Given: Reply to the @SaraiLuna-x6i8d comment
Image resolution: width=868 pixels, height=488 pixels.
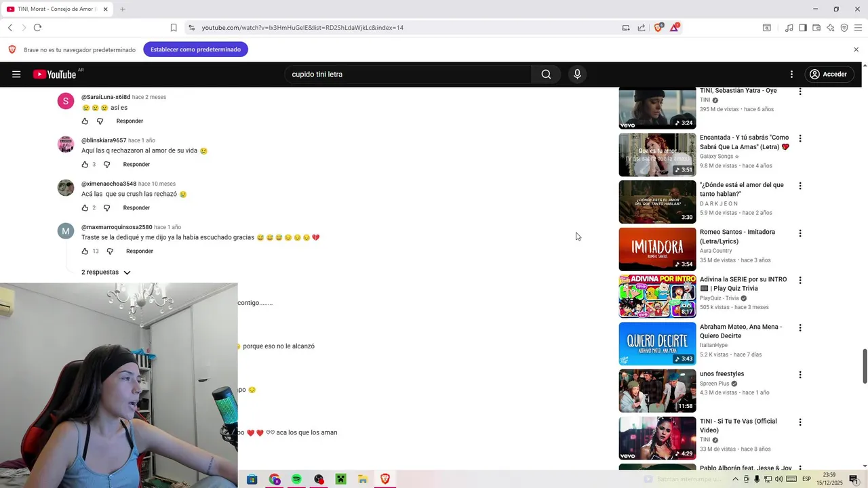Looking at the screenshot, I should [x=130, y=121].
